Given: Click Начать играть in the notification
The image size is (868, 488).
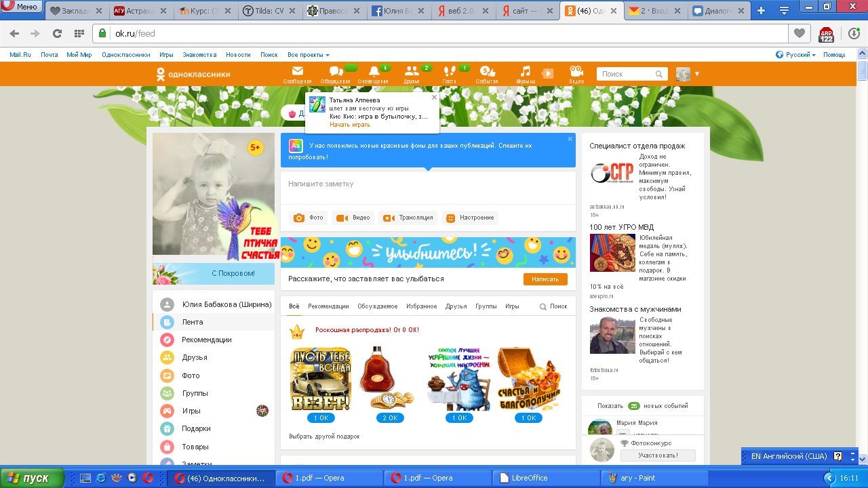Looking at the screenshot, I should pyautogui.click(x=350, y=125).
